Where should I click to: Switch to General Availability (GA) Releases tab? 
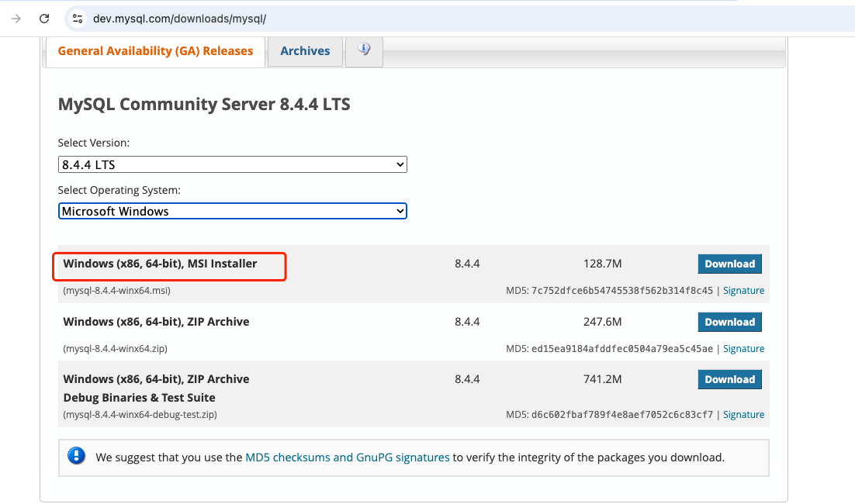[x=155, y=51]
